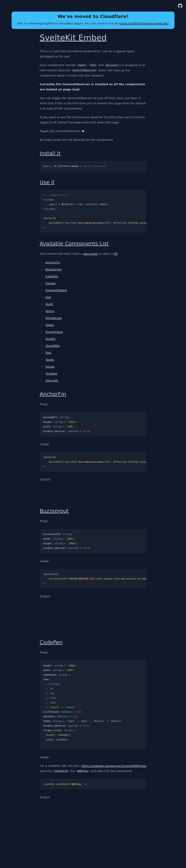Image resolution: width=186 pixels, height=868 pixels.
Task: Click the 'episodeUrl: string;' props line
Action: (x=56, y=417)
